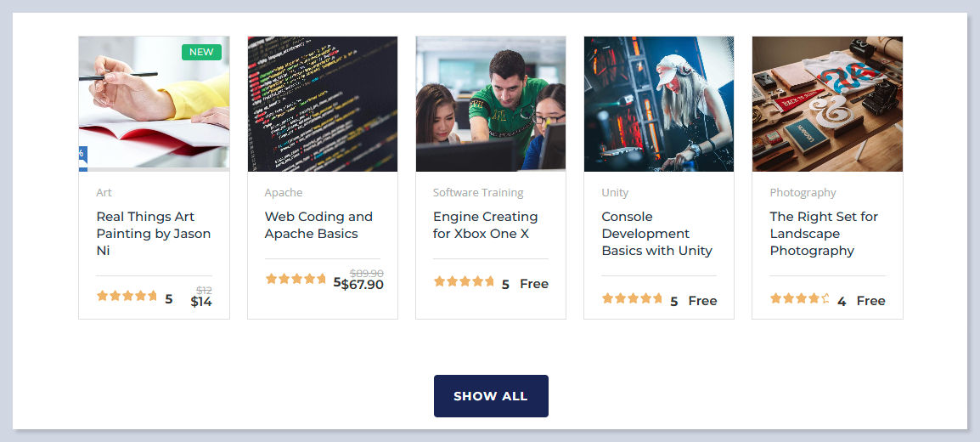Select the Apache category label
Viewport: 980px width, 442px height.
[x=284, y=193]
